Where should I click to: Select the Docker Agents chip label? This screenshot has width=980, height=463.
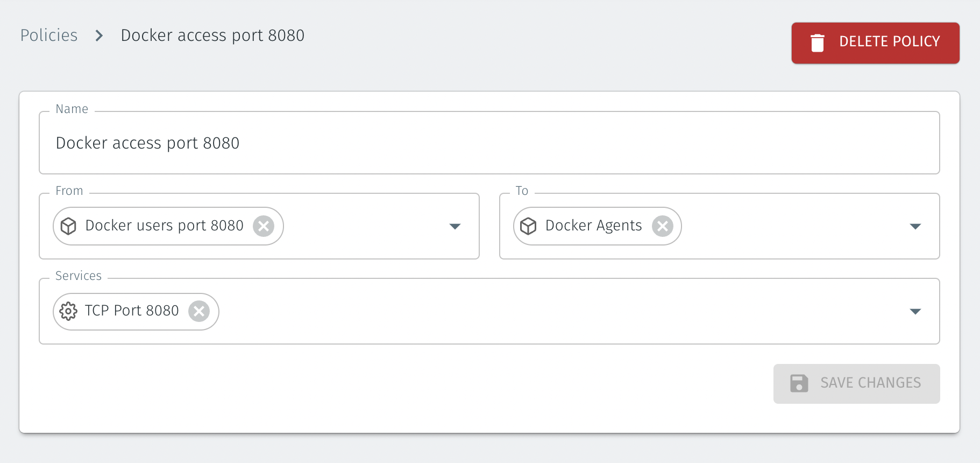tap(593, 226)
